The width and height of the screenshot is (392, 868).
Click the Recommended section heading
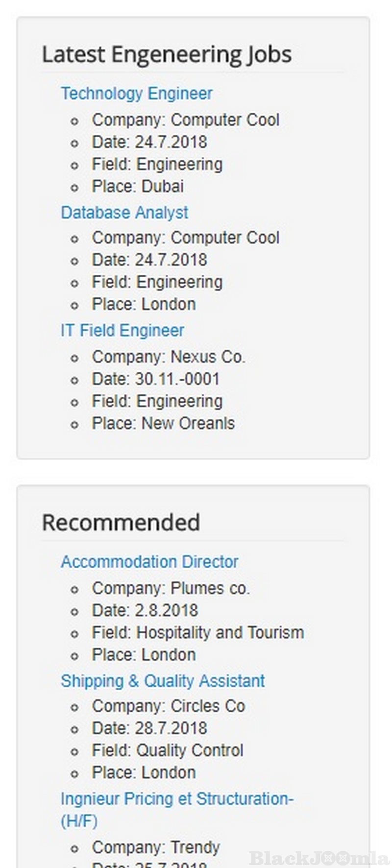121,522
